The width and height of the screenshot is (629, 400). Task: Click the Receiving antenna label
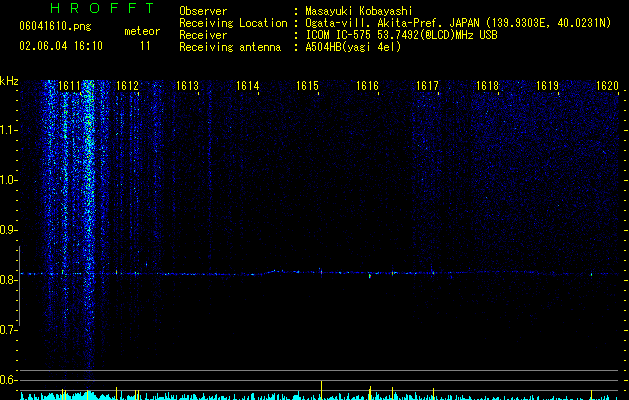pos(230,47)
